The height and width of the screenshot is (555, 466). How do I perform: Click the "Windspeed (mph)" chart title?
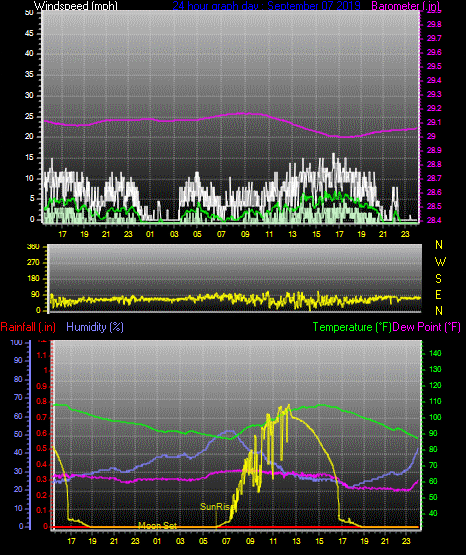(x=75, y=6)
